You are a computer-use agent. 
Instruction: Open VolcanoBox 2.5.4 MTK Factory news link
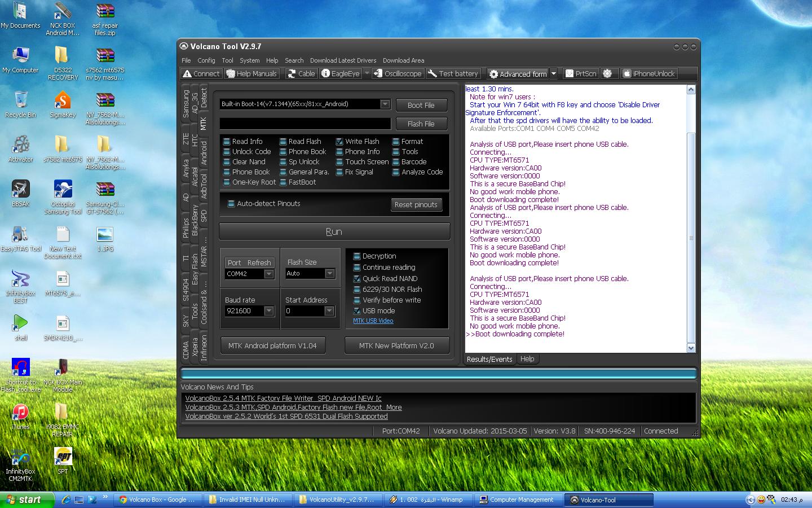point(283,398)
